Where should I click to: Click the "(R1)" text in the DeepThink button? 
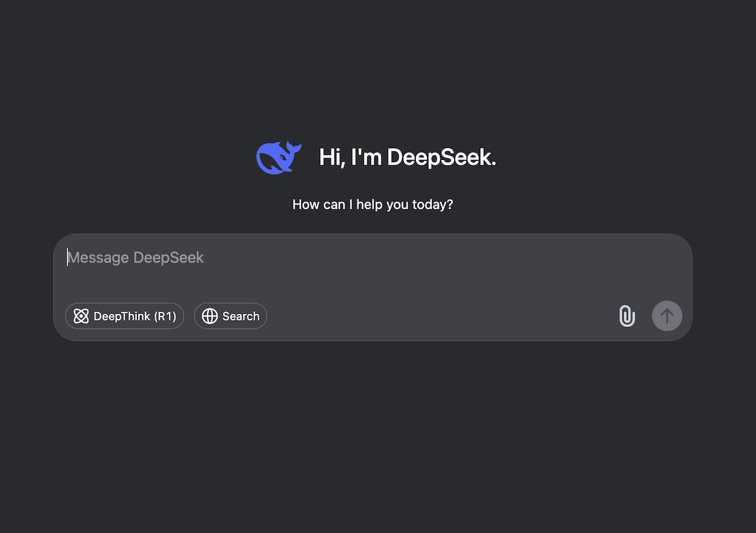coord(165,316)
